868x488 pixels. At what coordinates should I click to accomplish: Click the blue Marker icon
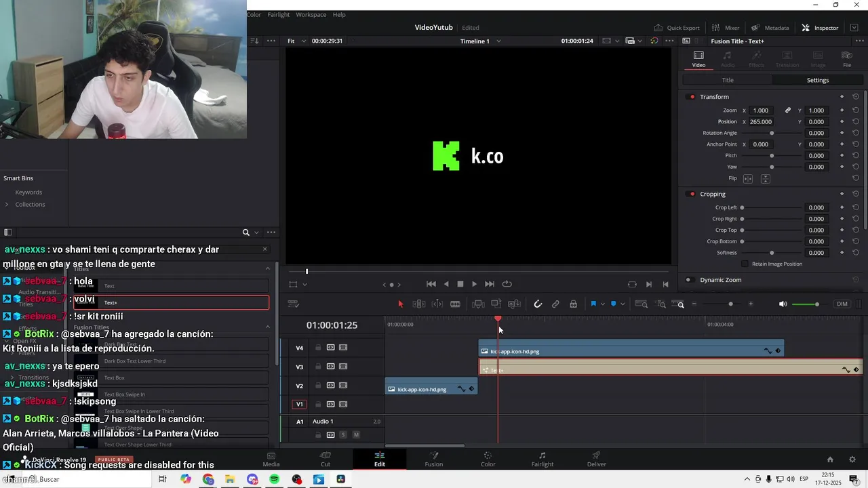pyautogui.click(x=614, y=304)
